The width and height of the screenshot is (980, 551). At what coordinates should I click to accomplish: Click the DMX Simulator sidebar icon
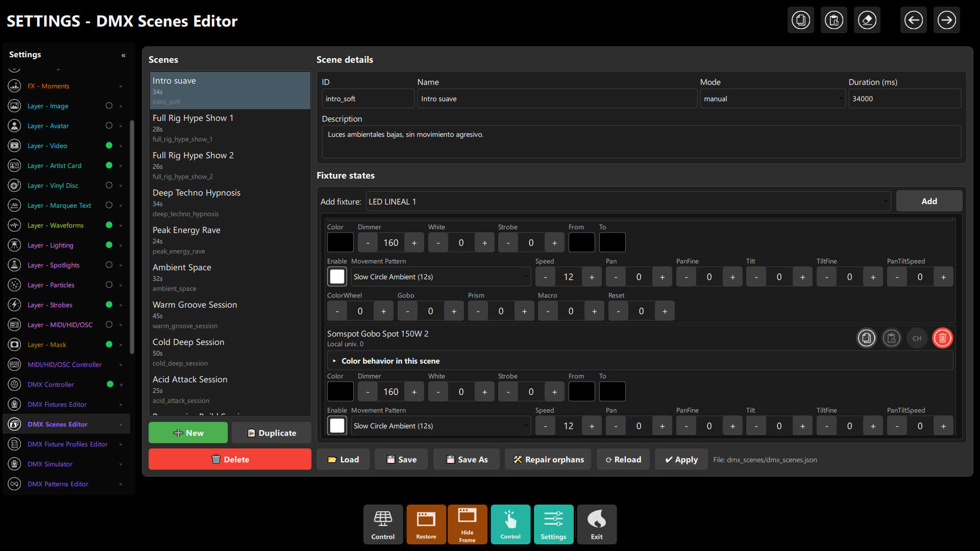[15, 464]
